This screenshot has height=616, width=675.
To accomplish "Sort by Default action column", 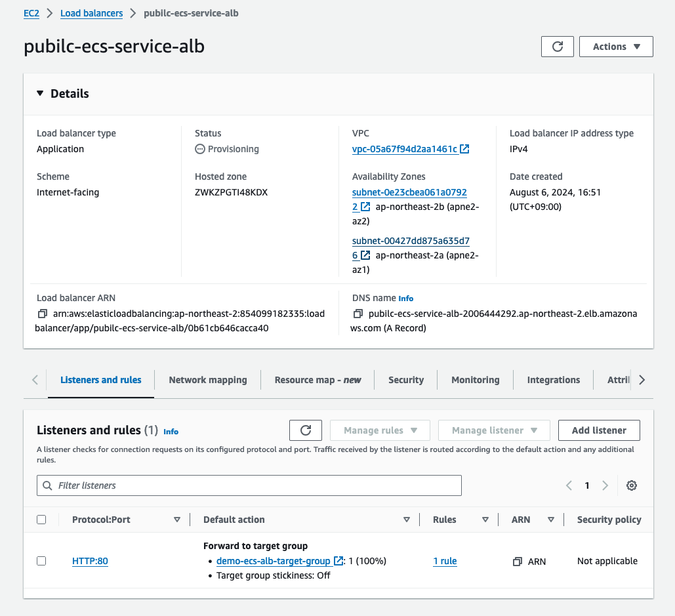I will [x=407, y=520].
